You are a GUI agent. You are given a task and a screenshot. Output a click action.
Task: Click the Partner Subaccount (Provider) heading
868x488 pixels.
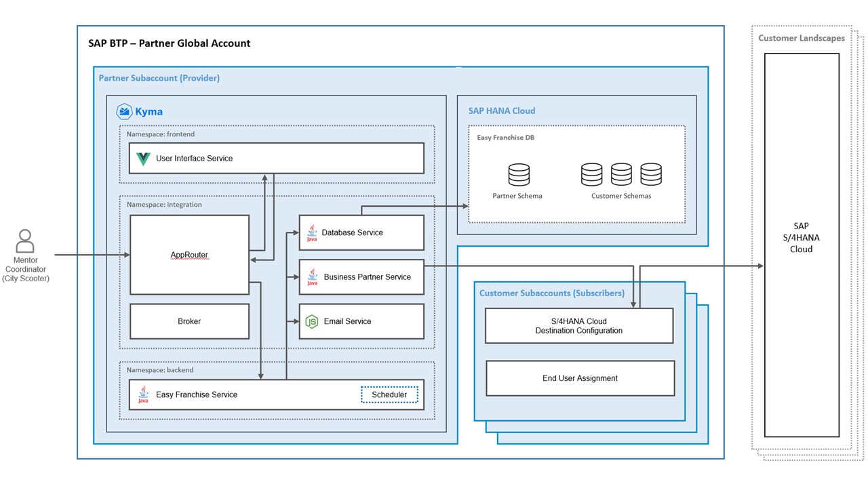pos(159,78)
